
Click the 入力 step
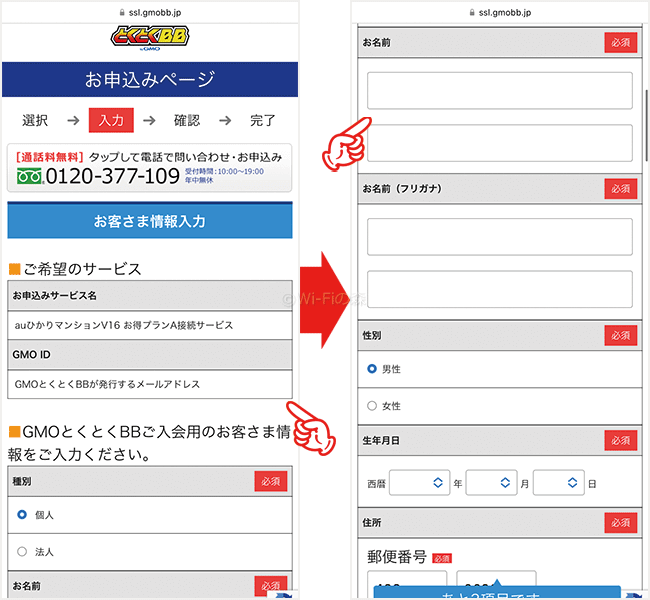coord(111,120)
